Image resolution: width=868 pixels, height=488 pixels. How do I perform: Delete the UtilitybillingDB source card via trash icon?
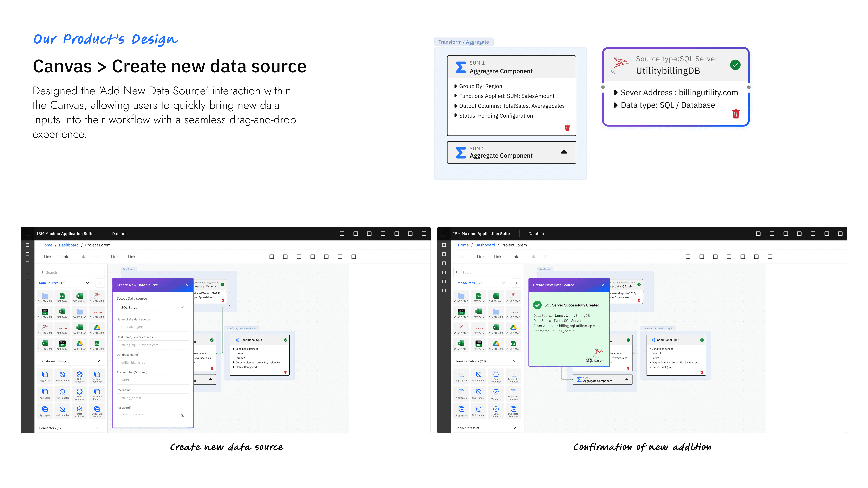[736, 114]
